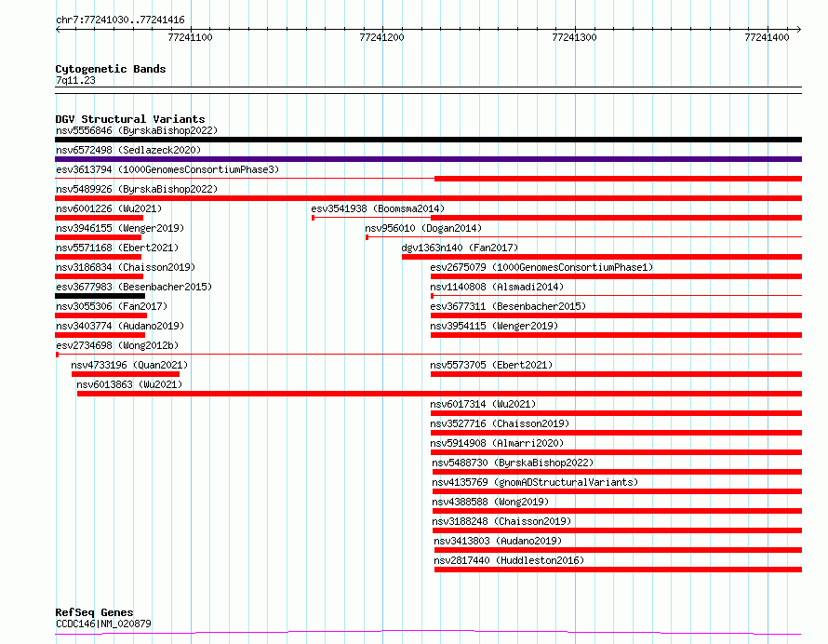Image resolution: width=828 pixels, height=644 pixels.
Task: Click nsv1140808 (Alsmadi2014) variant label
Action: tap(497, 287)
